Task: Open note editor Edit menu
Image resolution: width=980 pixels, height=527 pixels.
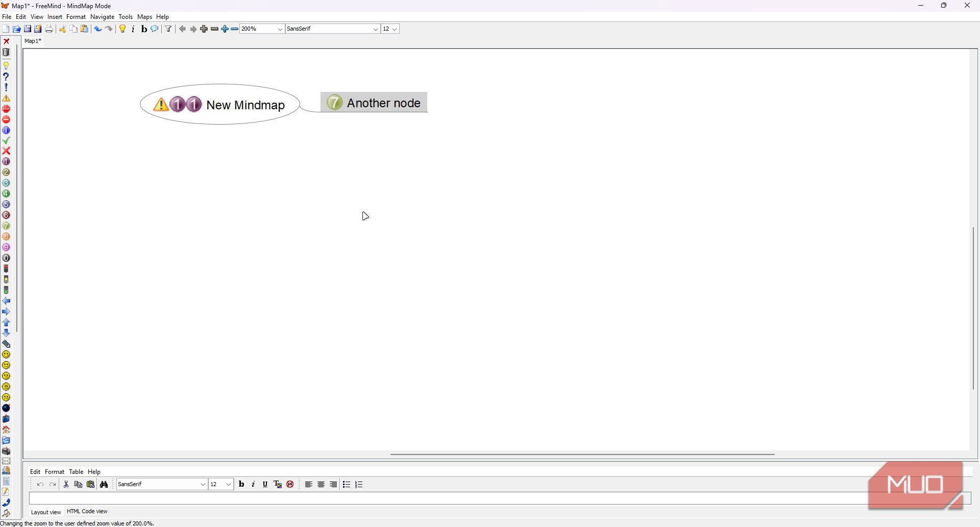Action: tap(35, 472)
